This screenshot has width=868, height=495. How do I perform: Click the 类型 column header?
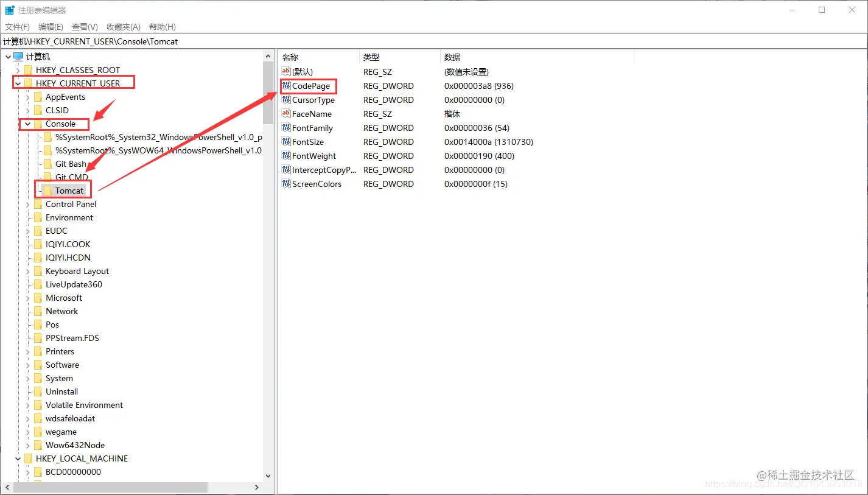coord(399,57)
